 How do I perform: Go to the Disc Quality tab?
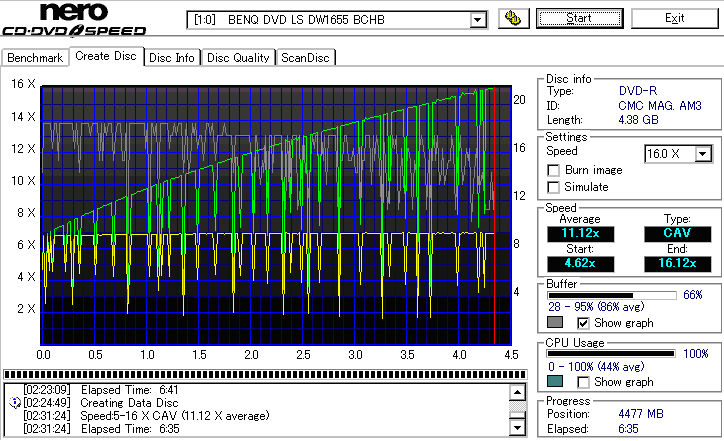click(x=238, y=58)
